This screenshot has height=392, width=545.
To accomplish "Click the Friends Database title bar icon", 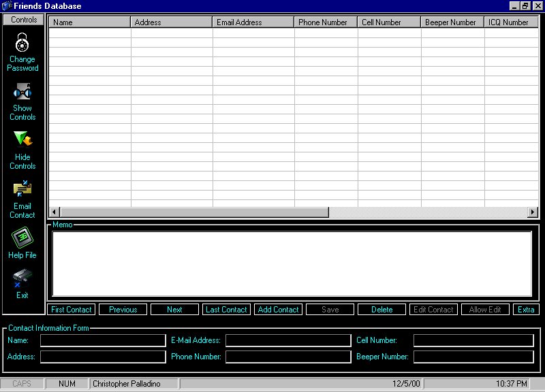I will coord(7,6).
